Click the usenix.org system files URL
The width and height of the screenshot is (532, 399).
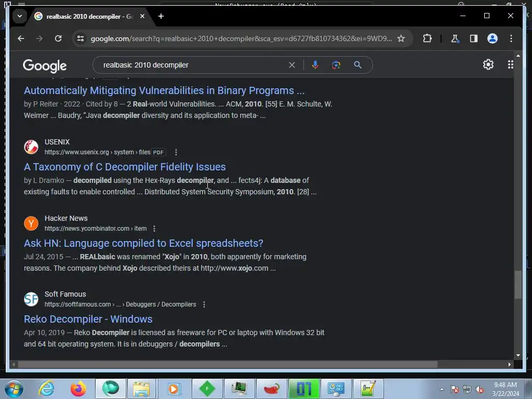(x=97, y=152)
